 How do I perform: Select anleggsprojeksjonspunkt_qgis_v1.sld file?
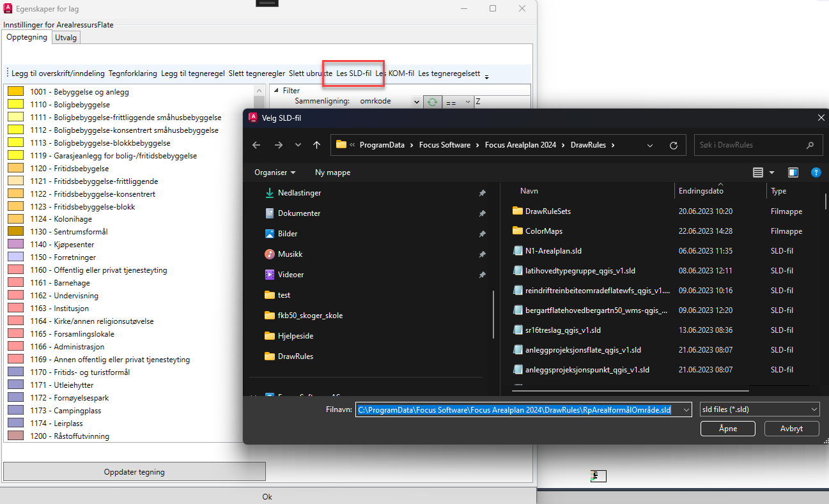point(587,370)
